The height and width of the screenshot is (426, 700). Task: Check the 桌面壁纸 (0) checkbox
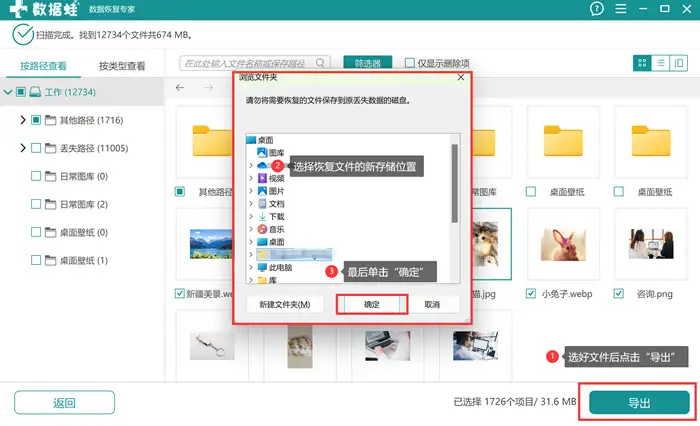pos(36,232)
